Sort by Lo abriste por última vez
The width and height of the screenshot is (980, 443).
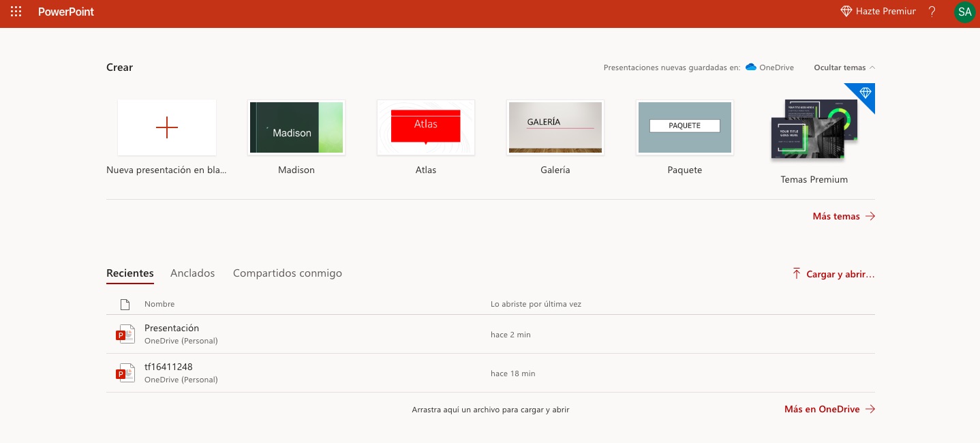536,304
